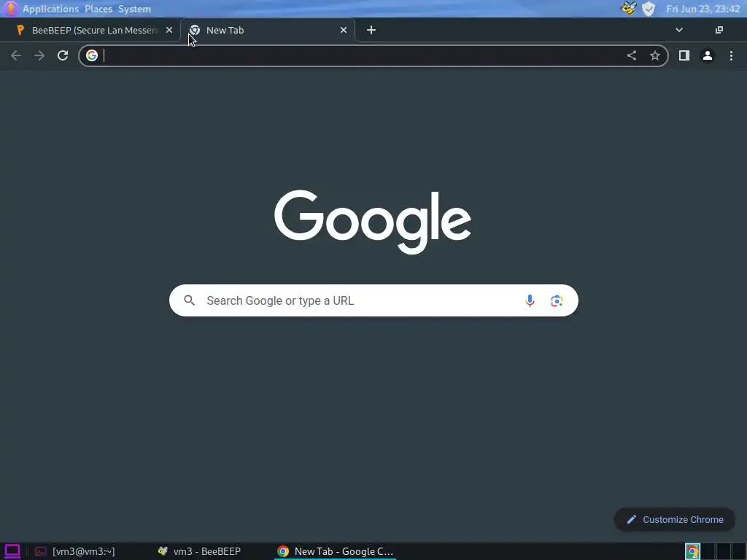Bookmark this tab with the star icon
The image size is (747, 560).
[655, 55]
